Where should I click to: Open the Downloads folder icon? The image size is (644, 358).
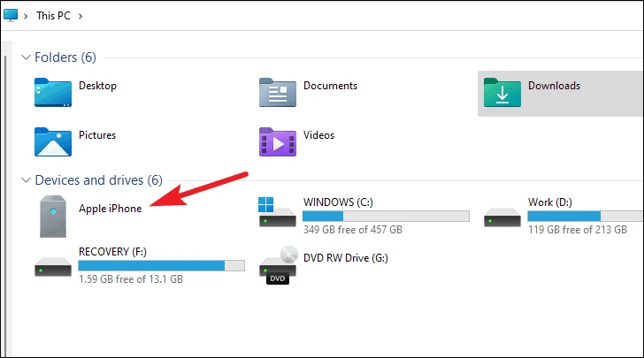pyautogui.click(x=502, y=93)
